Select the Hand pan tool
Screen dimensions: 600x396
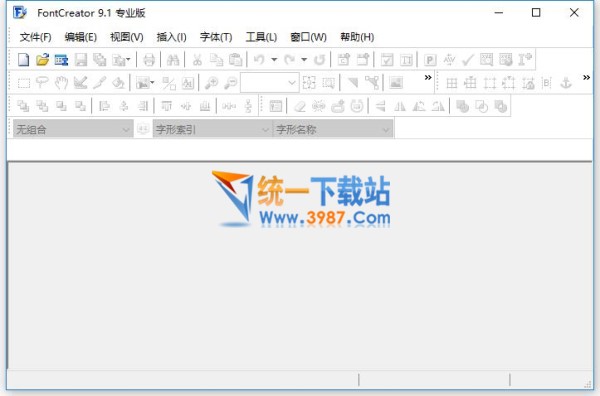coord(61,83)
